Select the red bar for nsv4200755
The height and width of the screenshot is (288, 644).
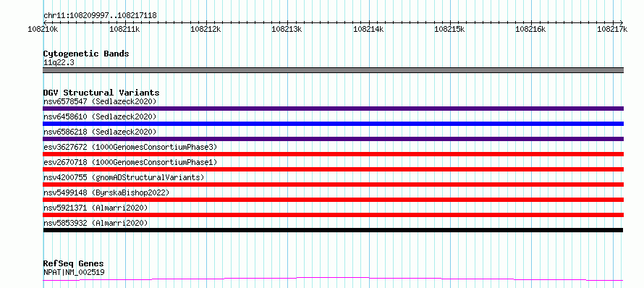tap(333, 185)
